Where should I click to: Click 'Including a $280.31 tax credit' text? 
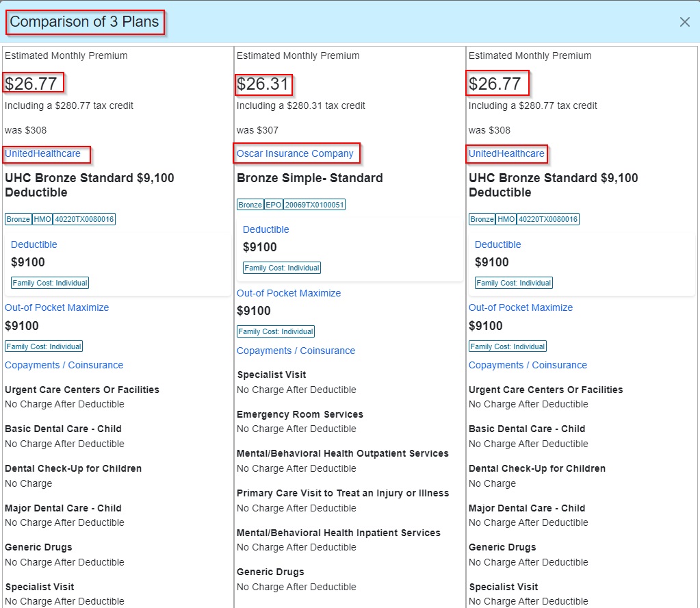300,106
